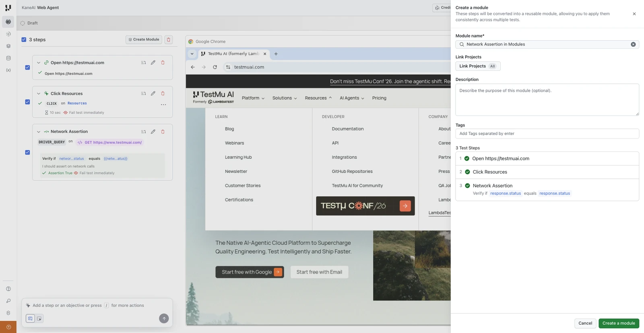644x333 pixels.
Task: Close the Create a module panel
Action: click(634, 14)
